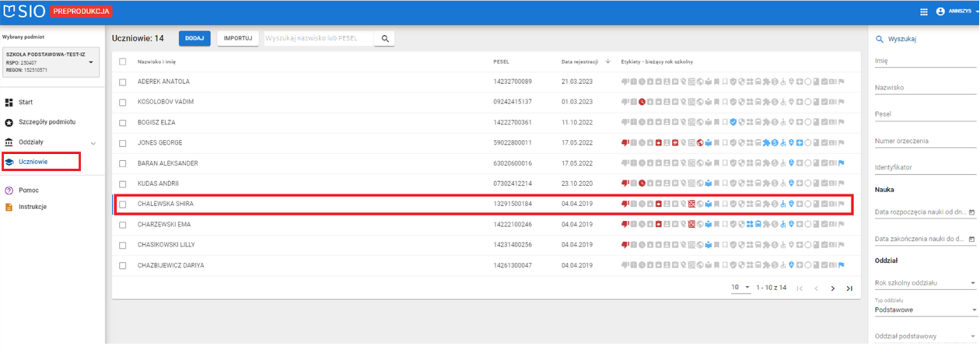Click the name or PESEL search field

pyautogui.click(x=318, y=38)
